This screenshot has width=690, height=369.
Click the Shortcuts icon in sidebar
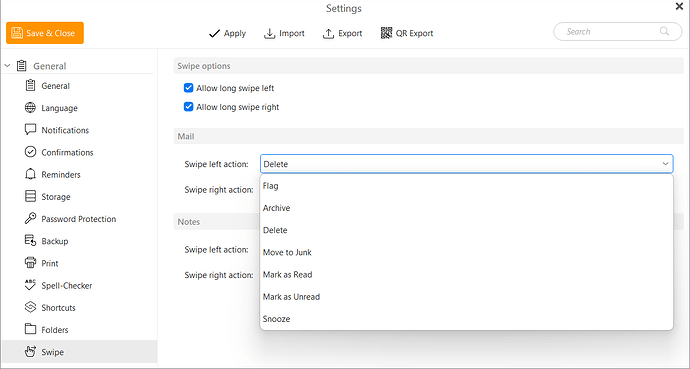(30, 307)
